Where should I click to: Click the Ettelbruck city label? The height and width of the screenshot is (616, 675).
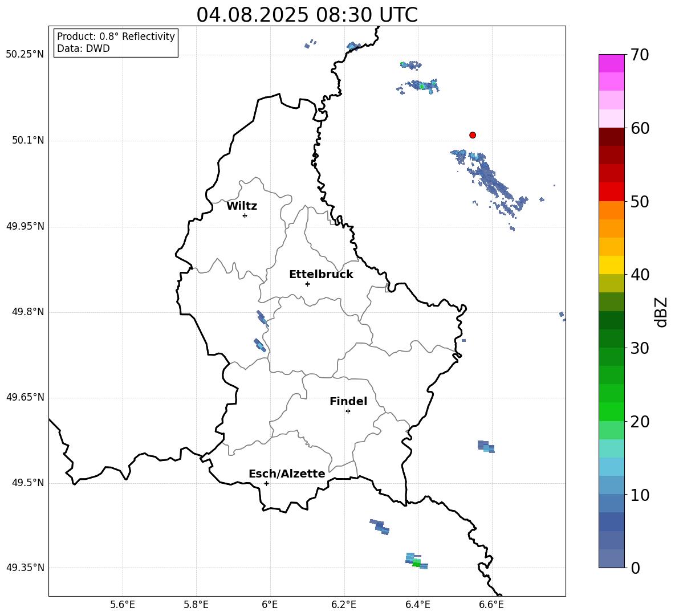click(321, 275)
